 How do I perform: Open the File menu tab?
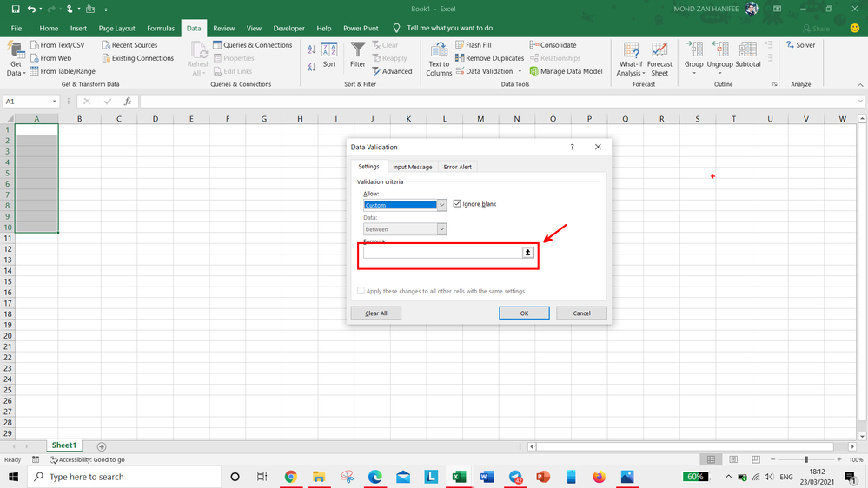(x=17, y=28)
